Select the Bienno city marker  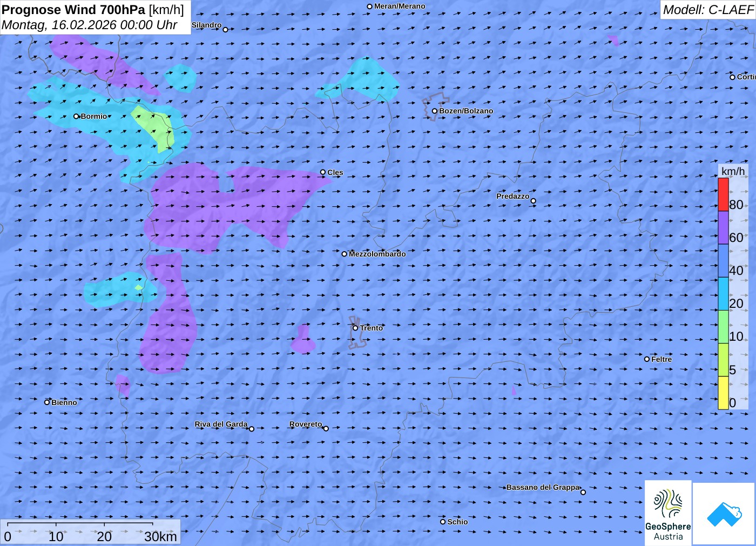pos(47,402)
